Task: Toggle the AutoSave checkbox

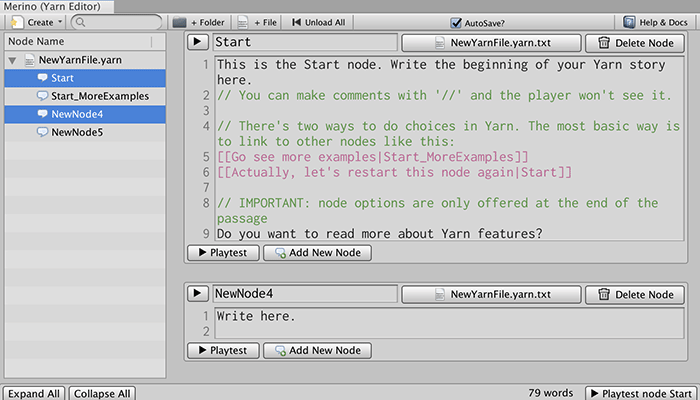Action: 484,22
